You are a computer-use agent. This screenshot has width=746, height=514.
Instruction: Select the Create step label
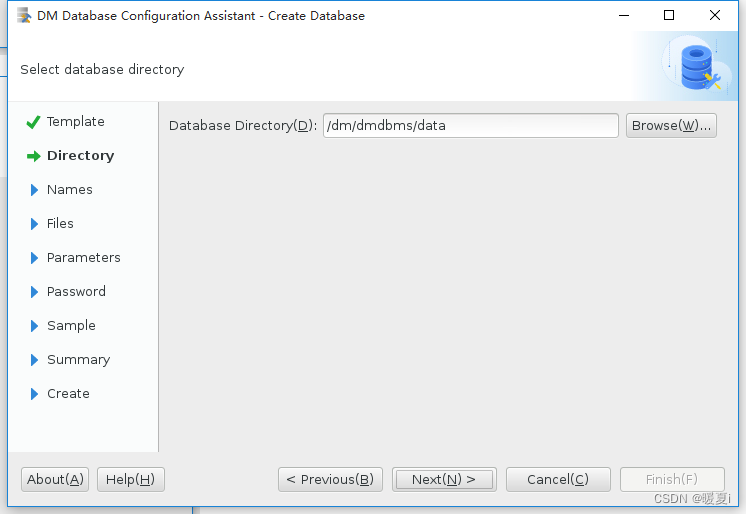tap(68, 394)
